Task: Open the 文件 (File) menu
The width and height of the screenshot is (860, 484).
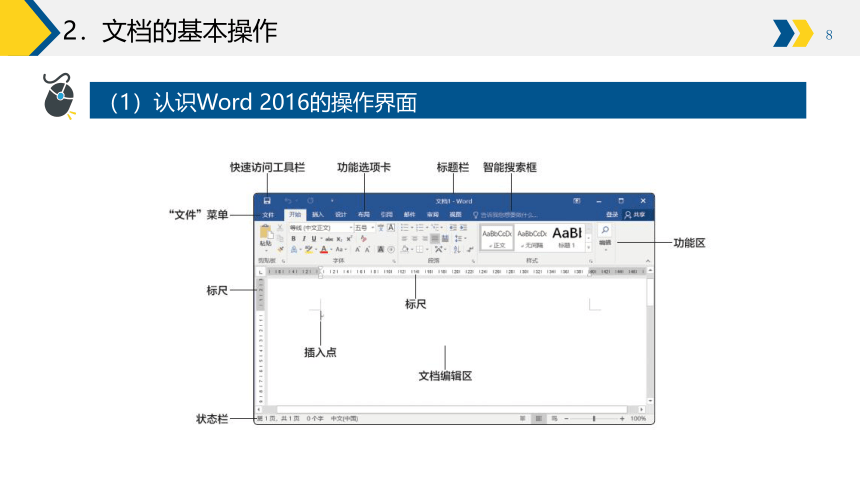Action: (268, 215)
